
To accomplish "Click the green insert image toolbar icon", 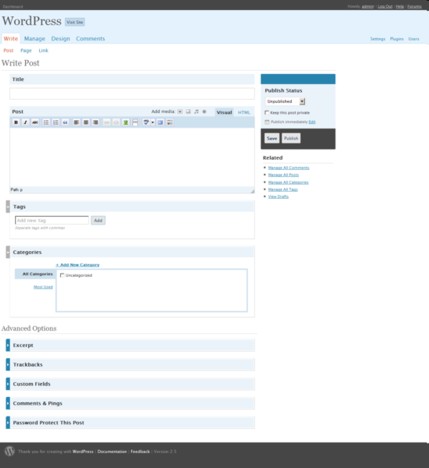I will pos(126,123).
